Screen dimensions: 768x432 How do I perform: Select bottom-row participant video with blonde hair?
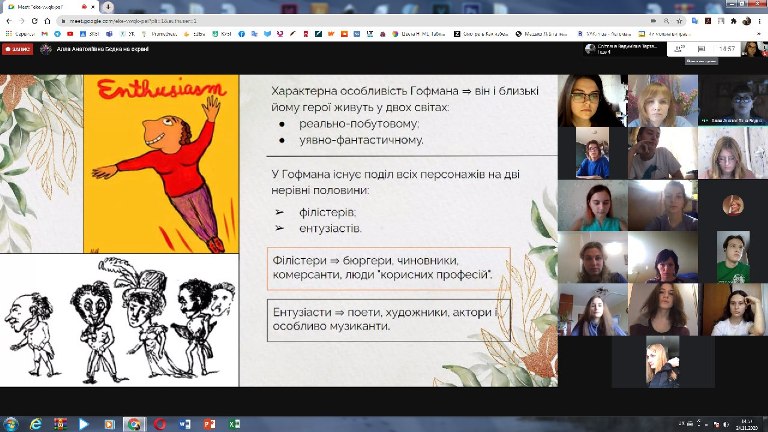coord(663,361)
